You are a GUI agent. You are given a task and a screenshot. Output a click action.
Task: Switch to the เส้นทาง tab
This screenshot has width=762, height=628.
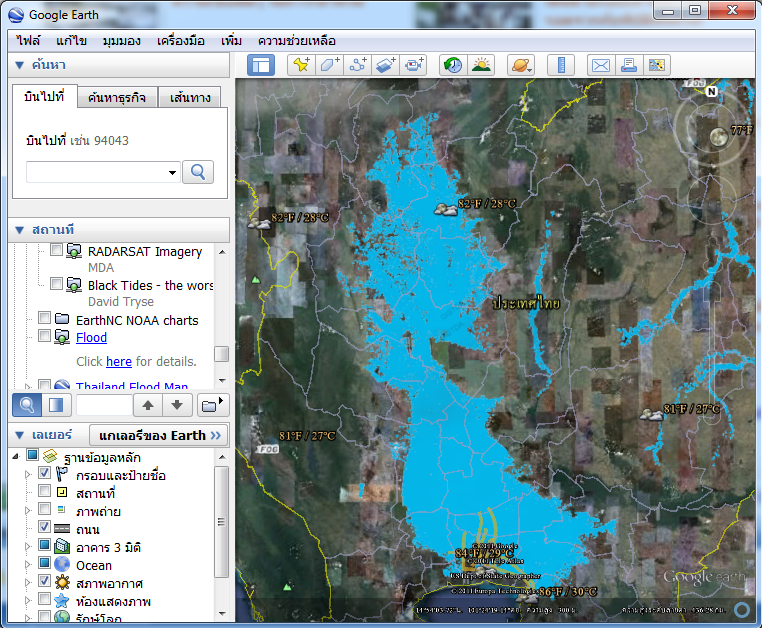click(190, 97)
